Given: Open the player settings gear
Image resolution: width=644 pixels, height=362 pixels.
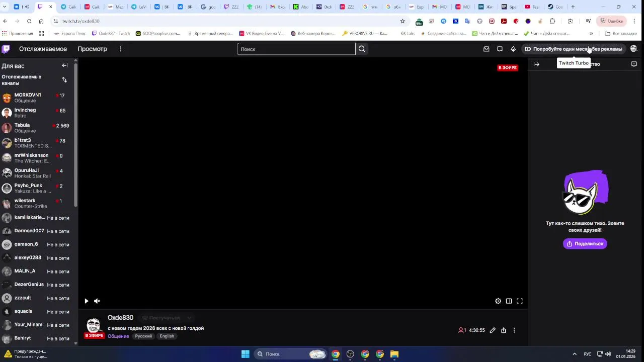Looking at the screenshot, I should (x=498, y=301).
